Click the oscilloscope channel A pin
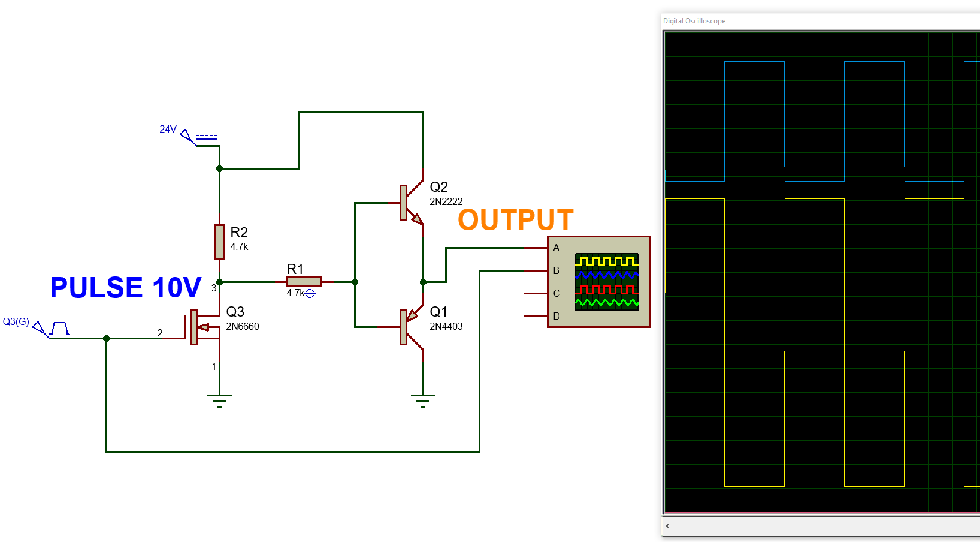Viewport: 980px width, 542px height. [x=535, y=248]
